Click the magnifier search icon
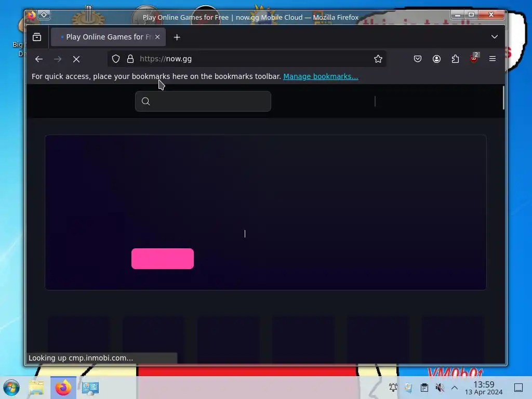The height and width of the screenshot is (399, 532). coord(146,101)
